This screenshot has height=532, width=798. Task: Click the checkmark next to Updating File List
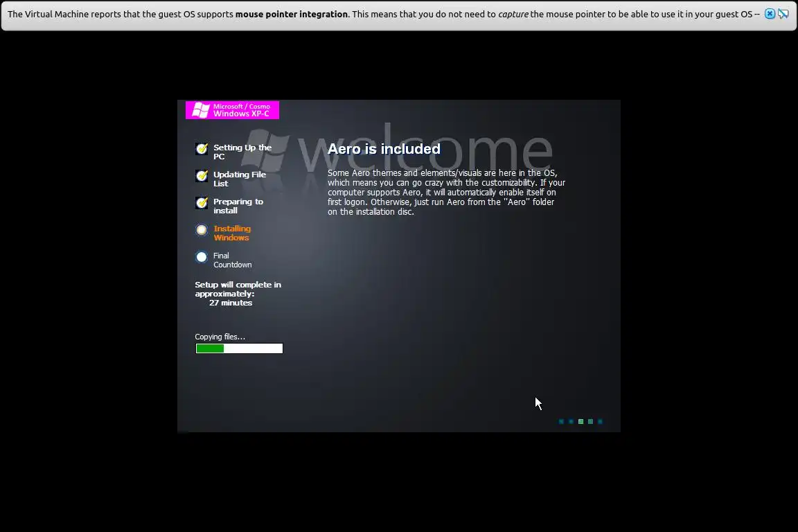pos(202,176)
